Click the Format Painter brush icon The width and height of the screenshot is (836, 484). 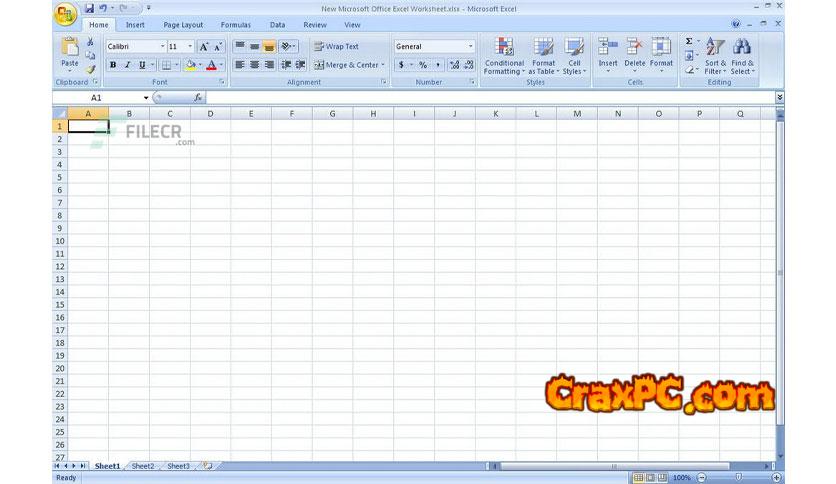(91, 69)
